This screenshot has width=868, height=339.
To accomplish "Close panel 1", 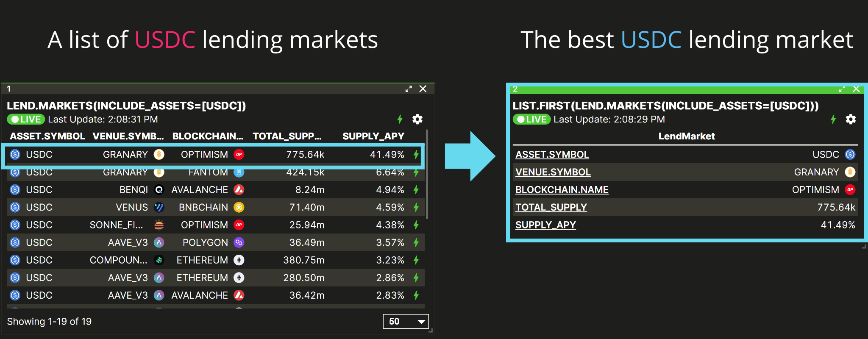I will point(423,89).
